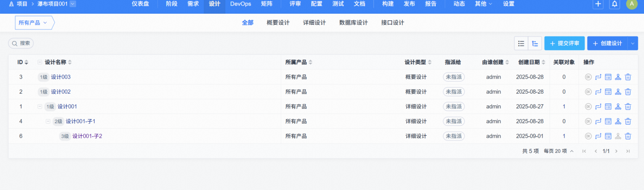This screenshot has height=190, width=644.
Task: Open the user avatar A
Action: (x=631, y=4)
